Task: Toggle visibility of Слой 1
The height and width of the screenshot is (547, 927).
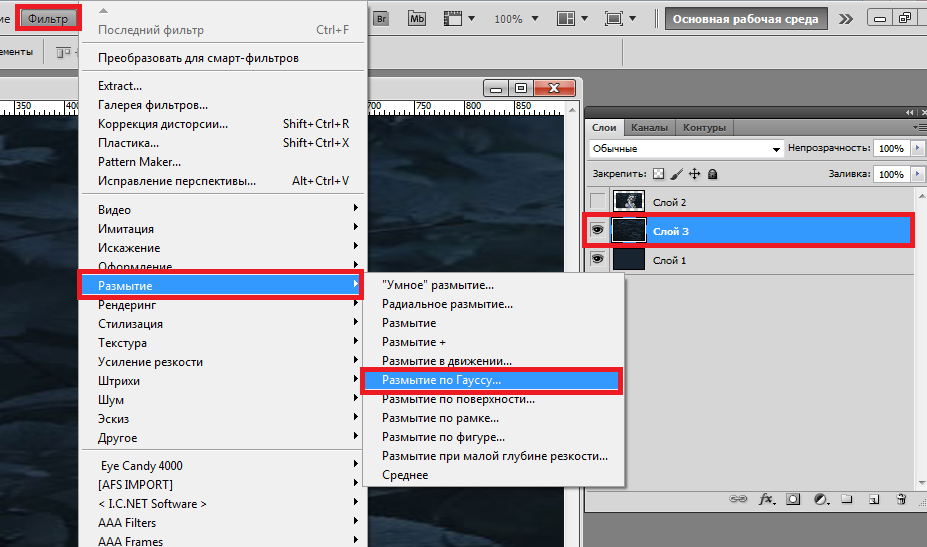Action: point(598,260)
